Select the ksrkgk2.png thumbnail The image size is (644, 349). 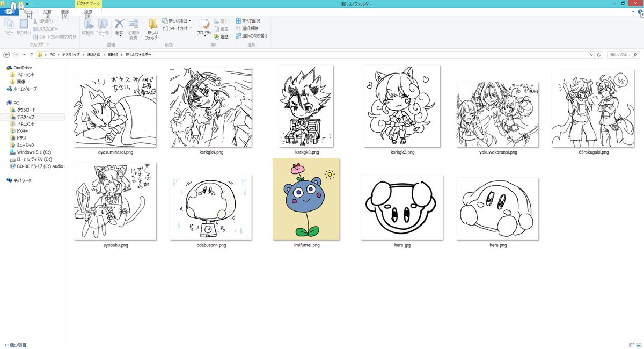click(402, 106)
